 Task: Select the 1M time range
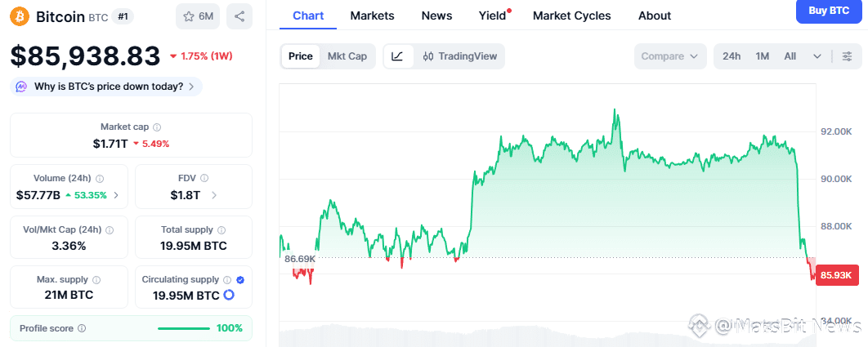(x=762, y=56)
